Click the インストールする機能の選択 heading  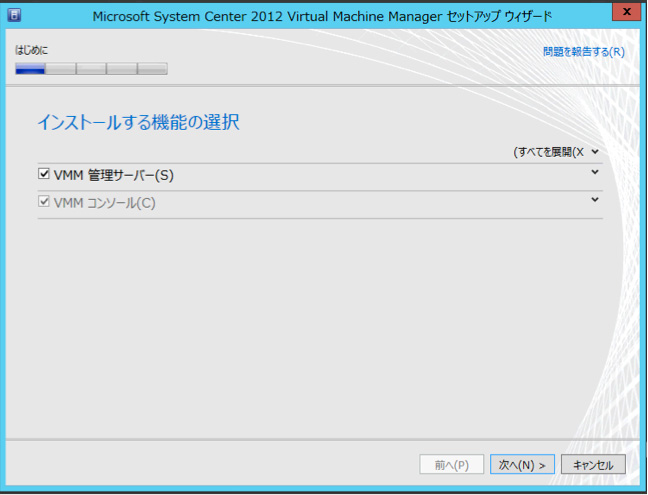[x=138, y=122]
